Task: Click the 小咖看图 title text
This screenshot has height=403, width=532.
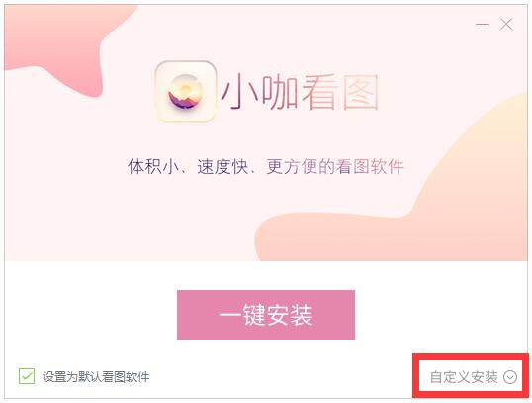Action: click(x=300, y=92)
